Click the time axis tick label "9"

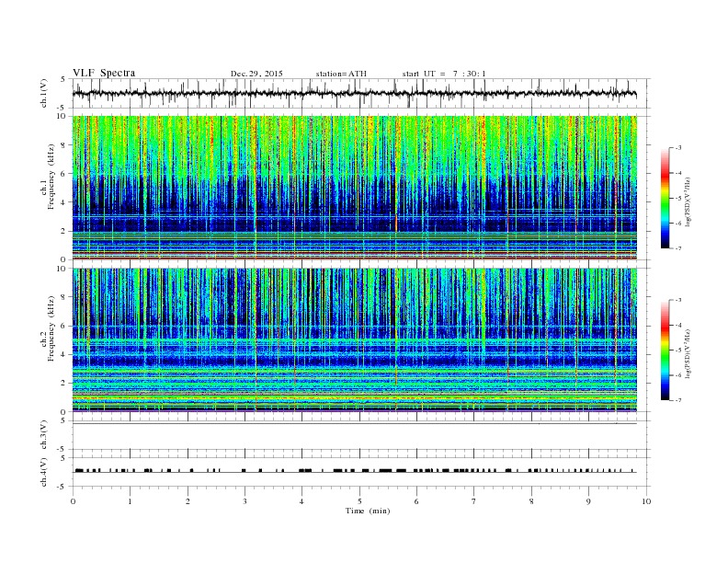pos(588,501)
